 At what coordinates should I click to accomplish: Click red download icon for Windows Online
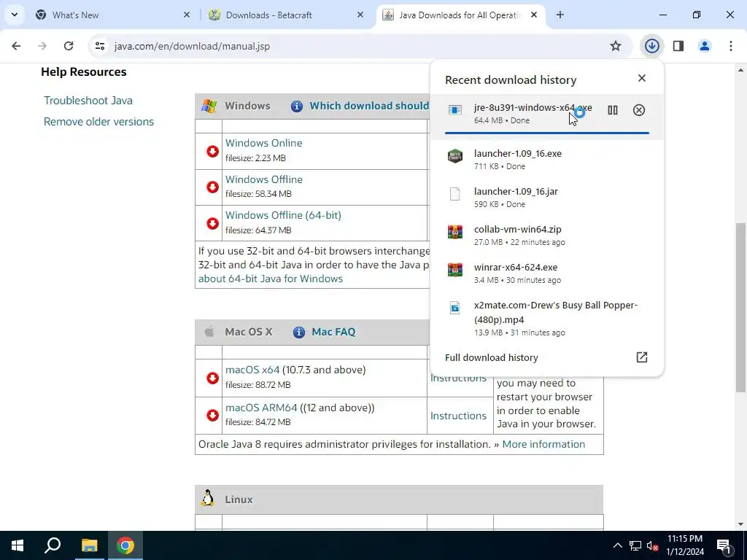tap(212, 151)
